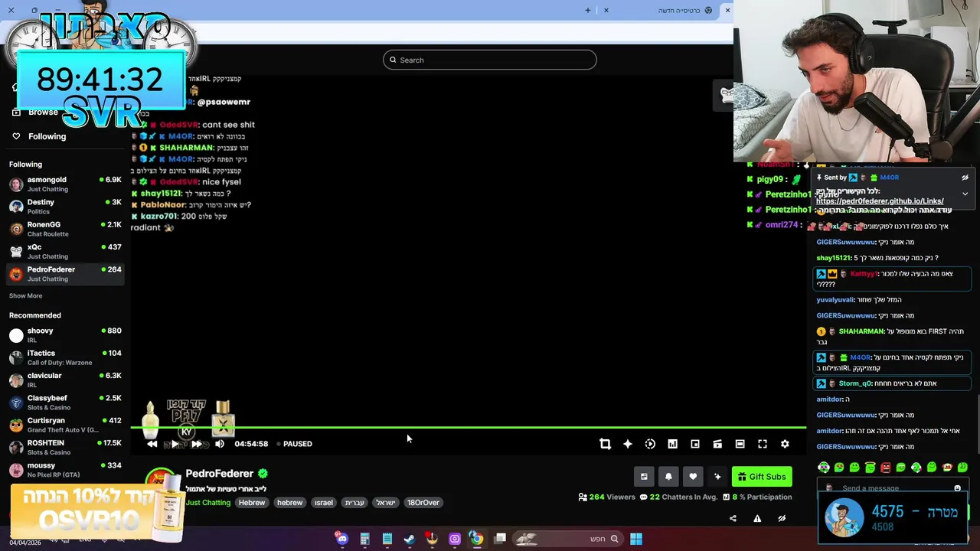The image size is (980, 551).
Task: Open the stream stats bar-chart icon
Action: pyautogui.click(x=672, y=444)
